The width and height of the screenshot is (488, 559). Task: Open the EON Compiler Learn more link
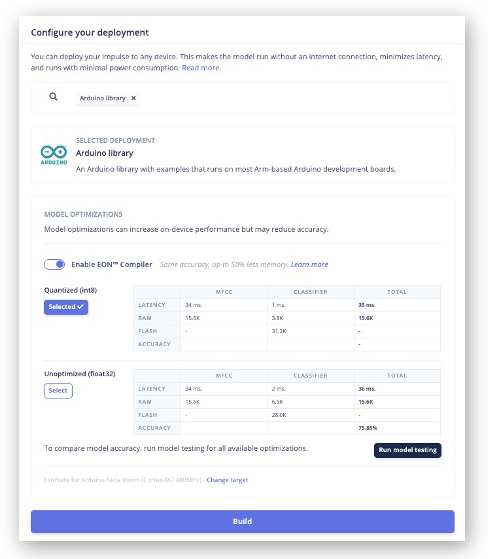[x=309, y=265]
